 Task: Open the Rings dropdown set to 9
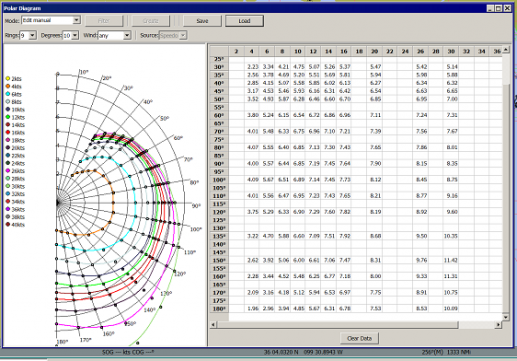(28, 35)
